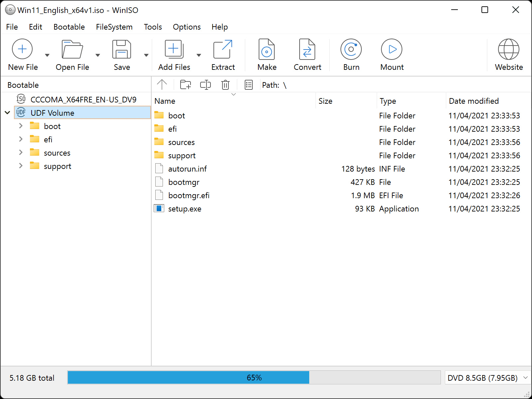This screenshot has height=399, width=532.
Task: Open the File menu
Action: [12, 27]
